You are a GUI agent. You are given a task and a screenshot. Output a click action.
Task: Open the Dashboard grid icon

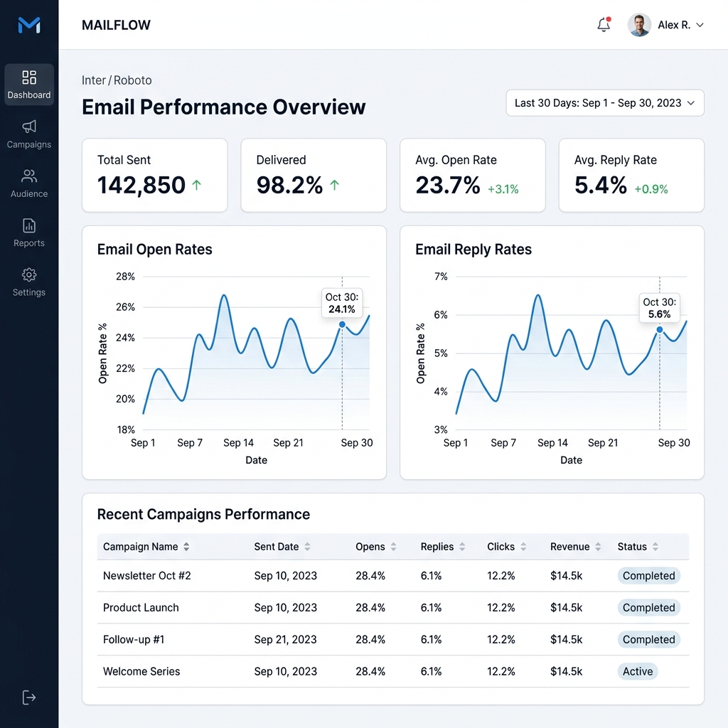[29, 77]
